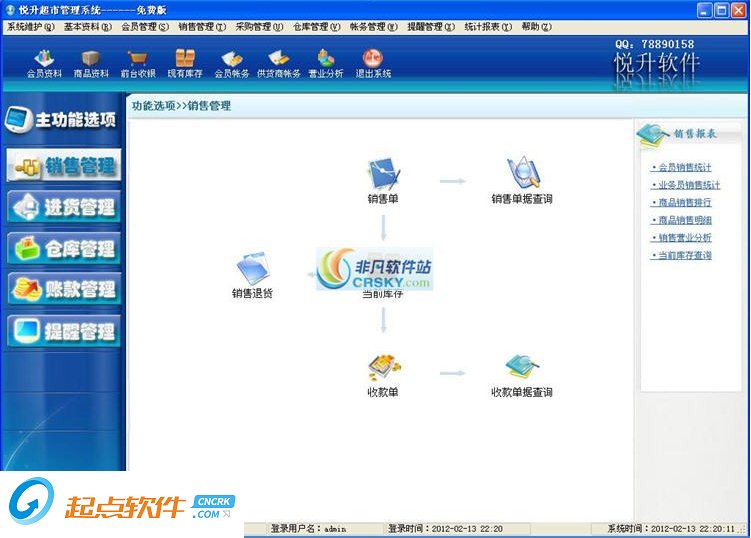Image resolution: width=751 pixels, height=538 pixels.
Task: Select 销售管理 sidebar button
Action: (x=64, y=166)
